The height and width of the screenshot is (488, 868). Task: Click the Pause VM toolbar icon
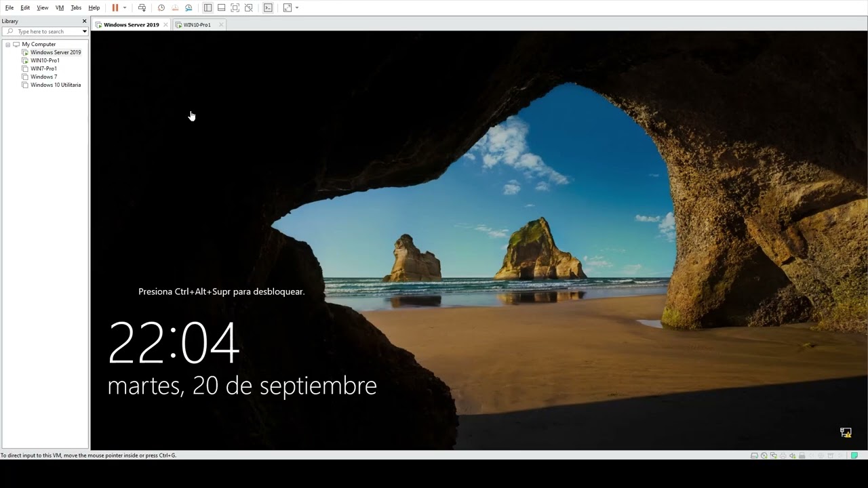tap(115, 7)
